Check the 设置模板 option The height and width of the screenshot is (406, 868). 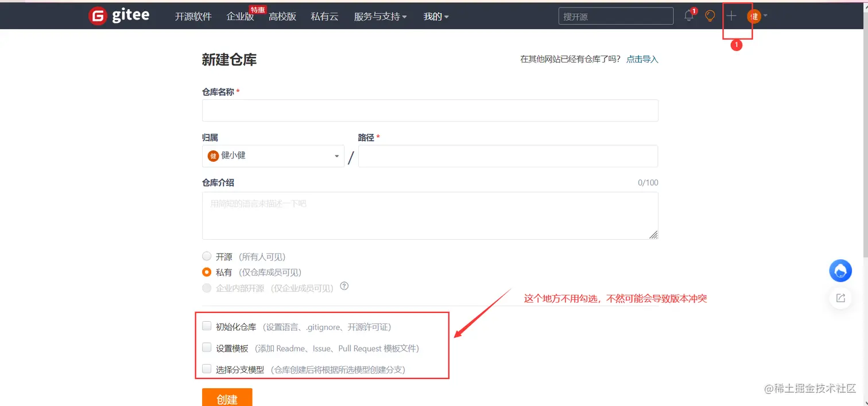207,347
